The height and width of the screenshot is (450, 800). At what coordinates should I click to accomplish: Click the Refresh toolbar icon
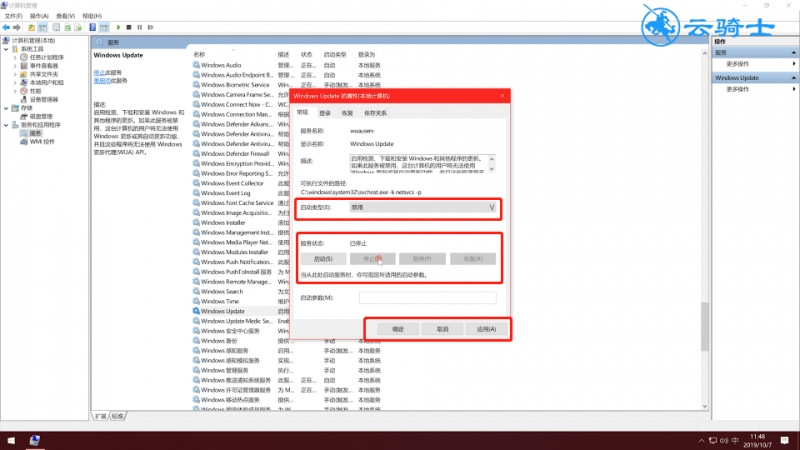(67, 28)
